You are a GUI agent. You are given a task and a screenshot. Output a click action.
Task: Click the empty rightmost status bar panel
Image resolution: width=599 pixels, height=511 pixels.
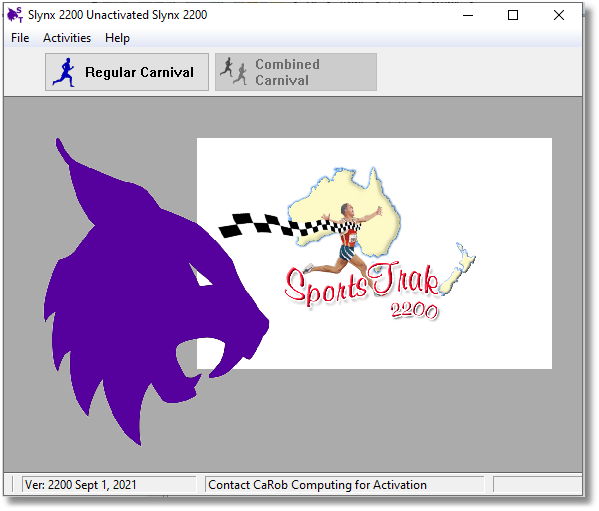pyautogui.click(x=537, y=485)
